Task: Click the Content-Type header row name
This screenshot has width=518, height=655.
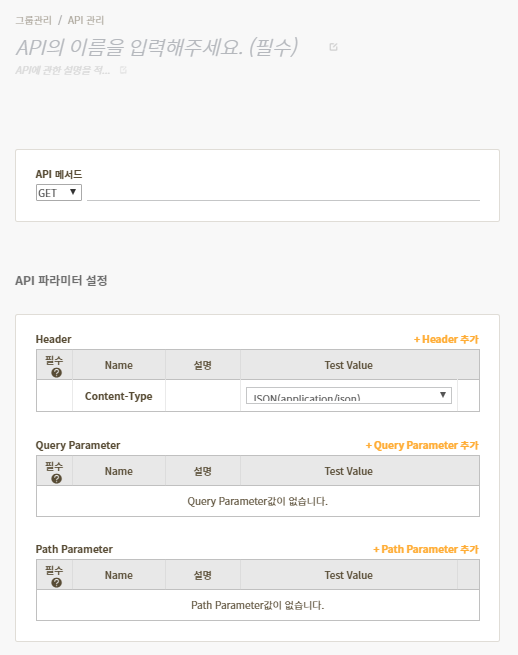Action: tap(119, 396)
